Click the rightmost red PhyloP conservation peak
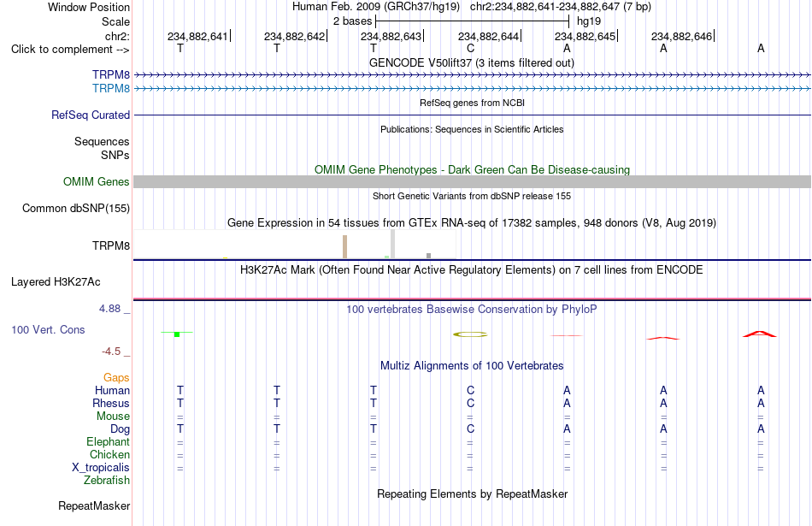 click(760, 334)
